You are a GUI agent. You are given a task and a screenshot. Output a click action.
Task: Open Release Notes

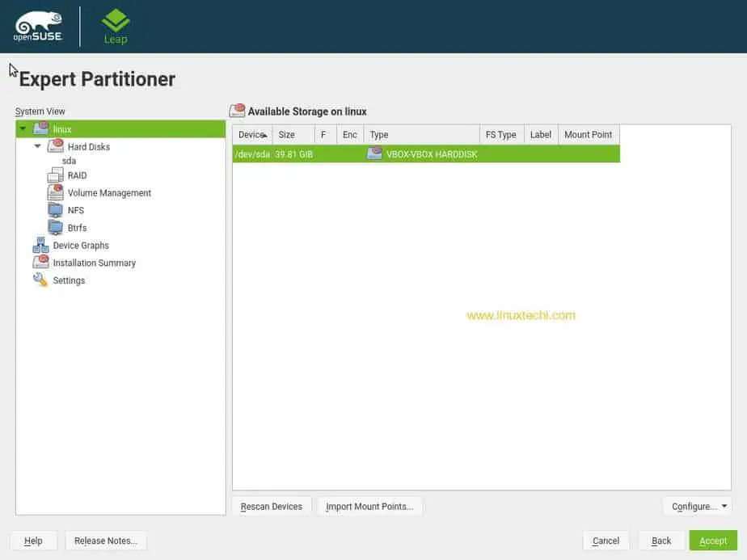tap(106, 541)
